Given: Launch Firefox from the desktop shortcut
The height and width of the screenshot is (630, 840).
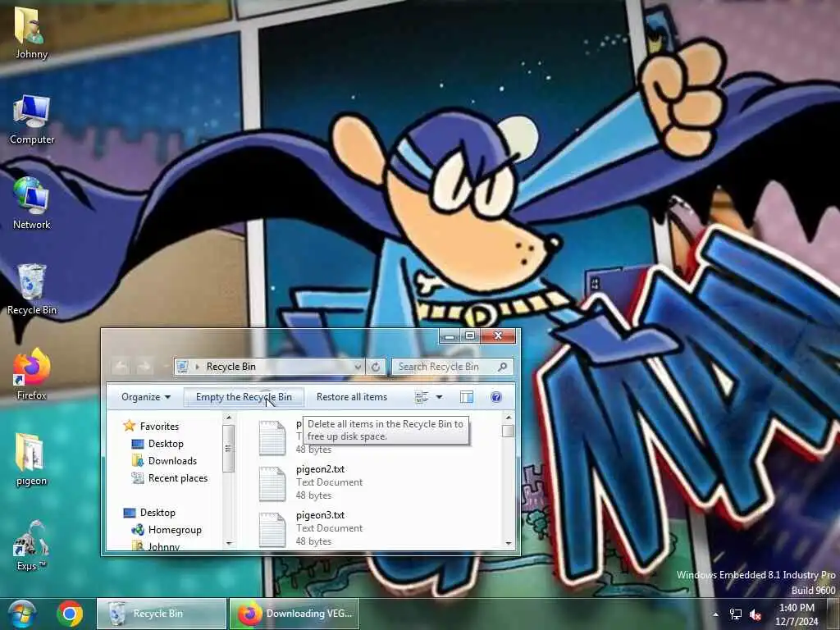Looking at the screenshot, I should pos(32,374).
